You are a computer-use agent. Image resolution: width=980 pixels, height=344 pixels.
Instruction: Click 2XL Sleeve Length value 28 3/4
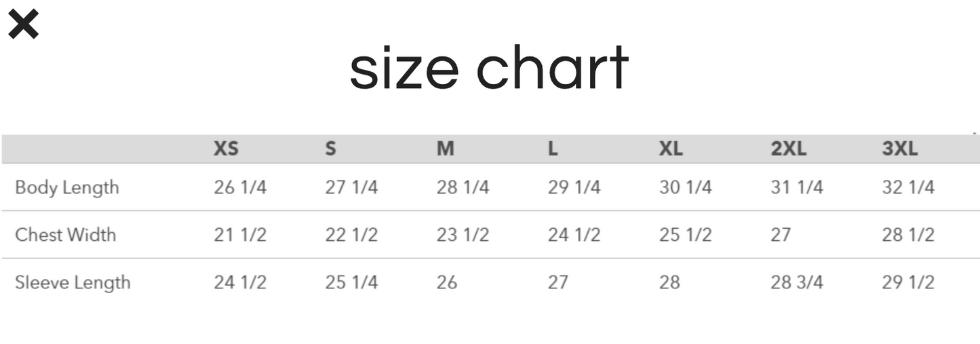796,282
